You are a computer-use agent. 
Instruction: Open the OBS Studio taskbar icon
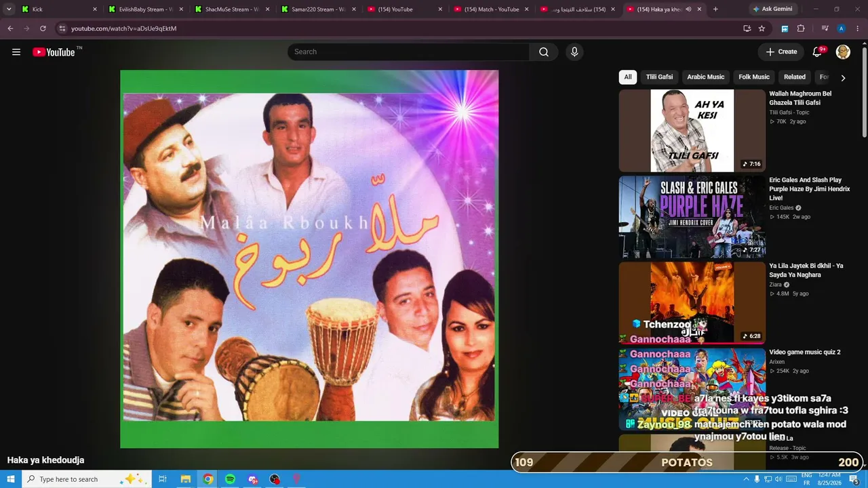pos(275,479)
